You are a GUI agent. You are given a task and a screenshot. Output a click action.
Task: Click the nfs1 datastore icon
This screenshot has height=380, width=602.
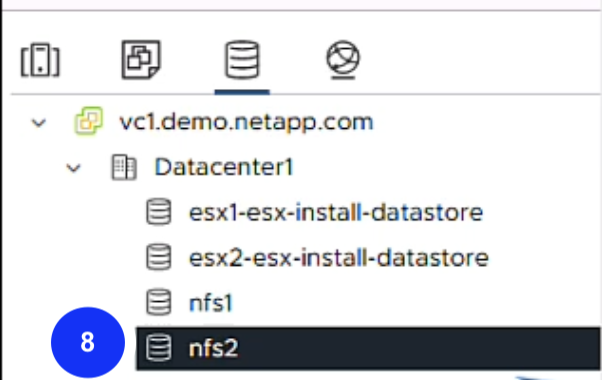159,302
